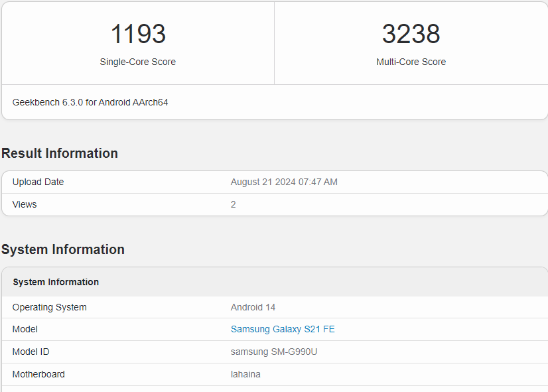Click the Upload Date label

point(38,182)
